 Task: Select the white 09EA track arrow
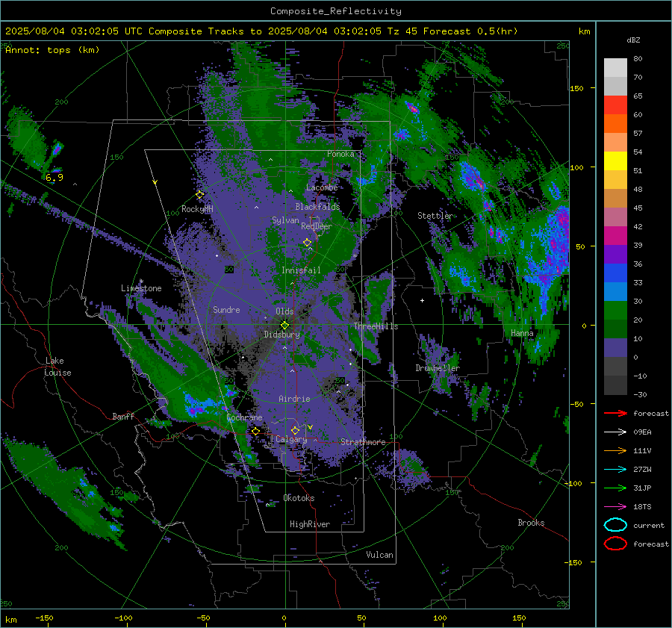click(x=615, y=432)
